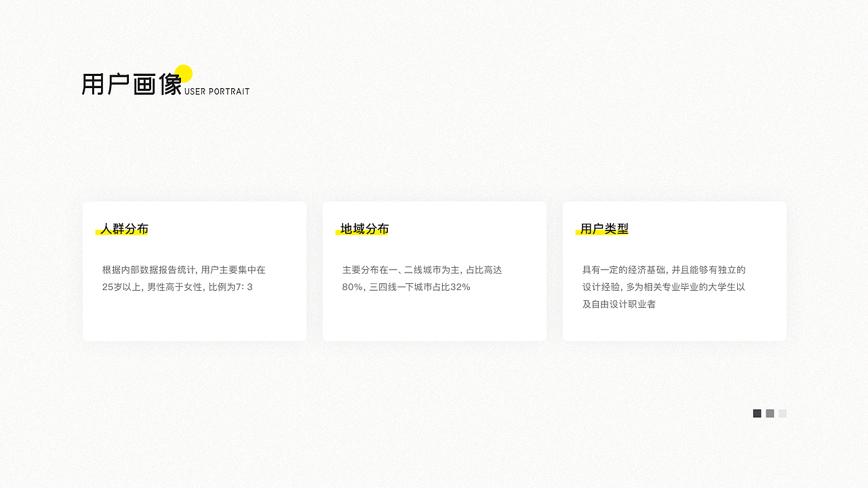
Task: Open the 地域分布 card
Action: 434,271
